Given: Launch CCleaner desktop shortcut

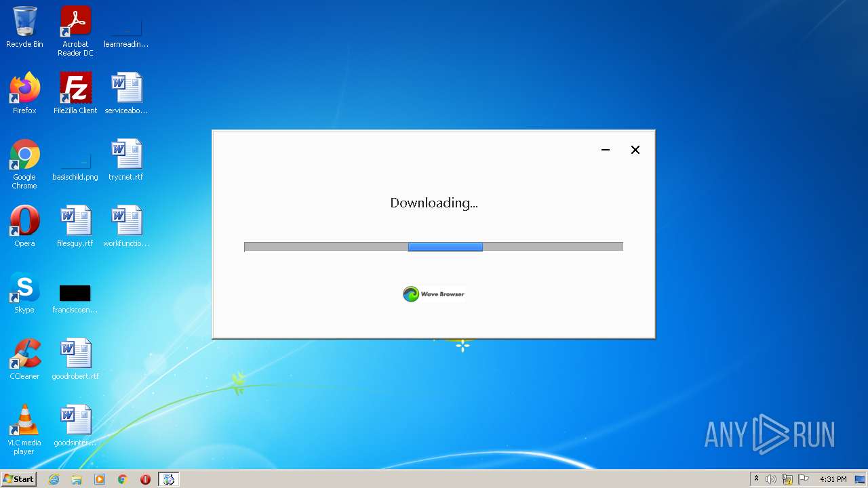Looking at the screenshot, I should tap(24, 359).
